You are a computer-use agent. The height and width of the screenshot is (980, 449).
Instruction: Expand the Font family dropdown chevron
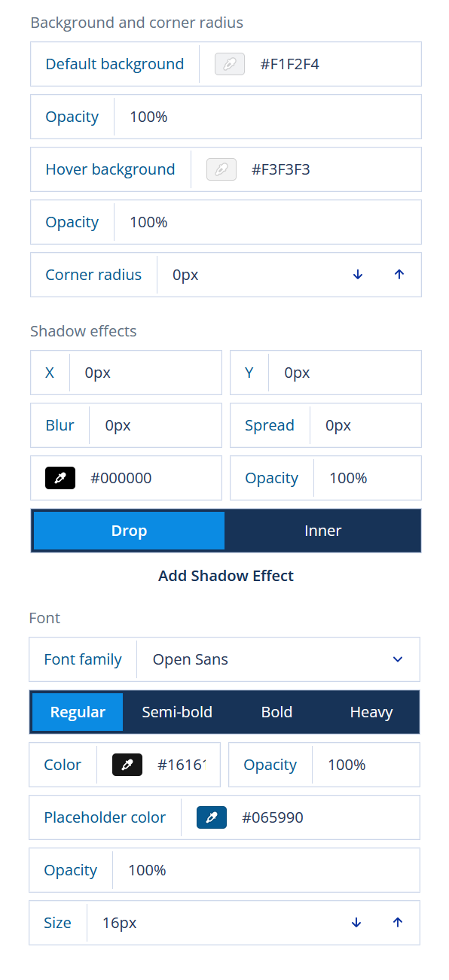pos(398,659)
